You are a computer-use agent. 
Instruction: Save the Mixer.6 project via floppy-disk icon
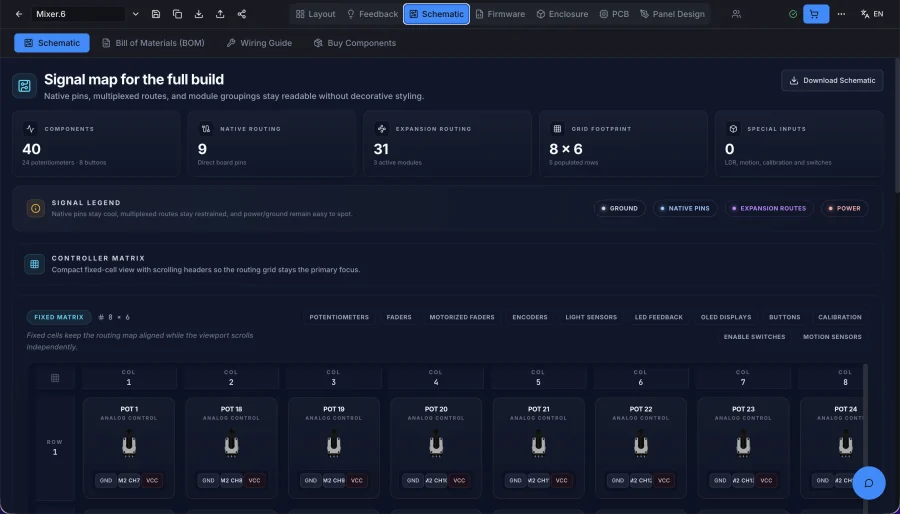tap(156, 14)
